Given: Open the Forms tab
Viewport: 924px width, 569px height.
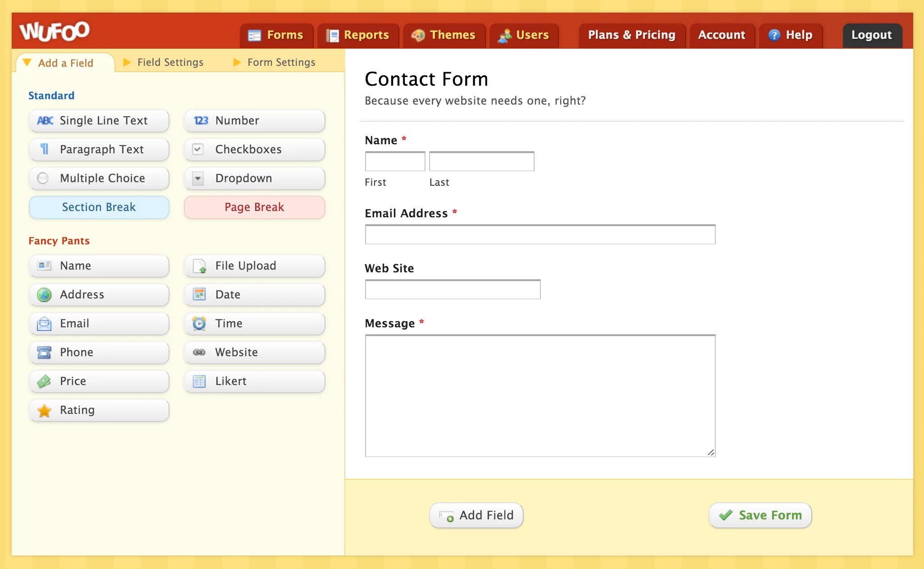Looking at the screenshot, I should [x=277, y=35].
